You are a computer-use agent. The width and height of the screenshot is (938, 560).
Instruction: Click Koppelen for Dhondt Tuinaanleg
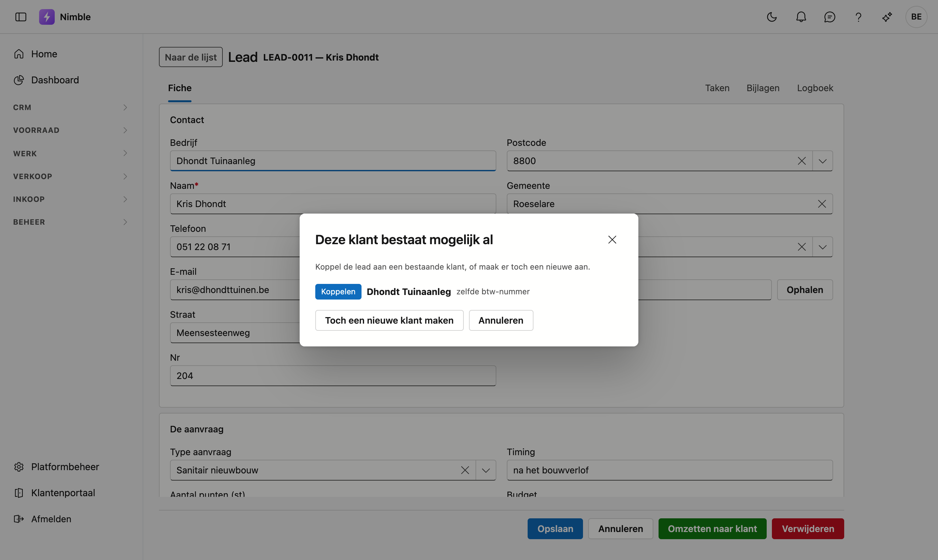click(338, 292)
